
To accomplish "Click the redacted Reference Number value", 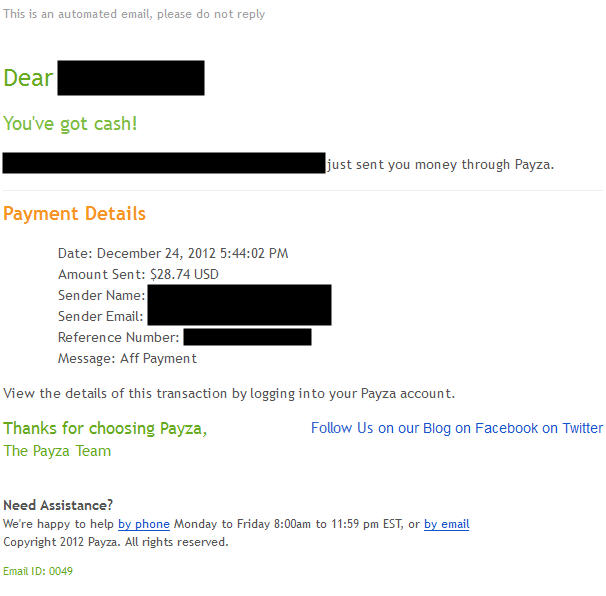I will [247, 337].
